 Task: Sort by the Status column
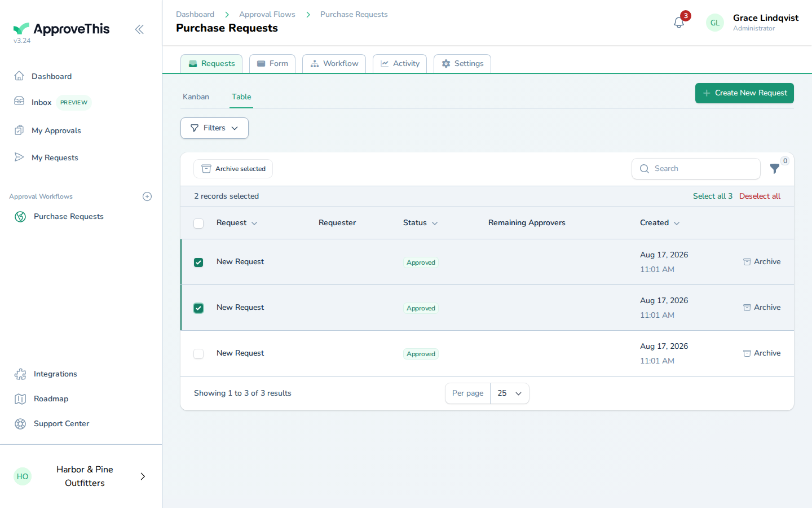click(x=421, y=223)
